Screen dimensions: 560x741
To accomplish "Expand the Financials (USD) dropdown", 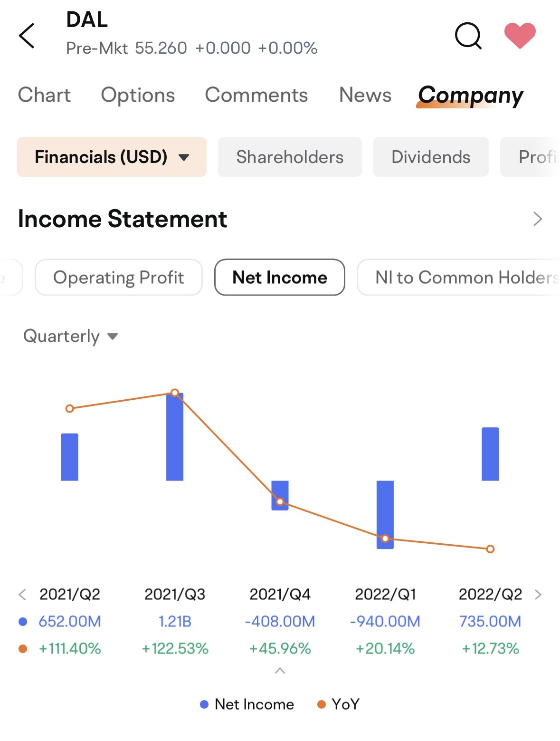I will pyautogui.click(x=112, y=157).
